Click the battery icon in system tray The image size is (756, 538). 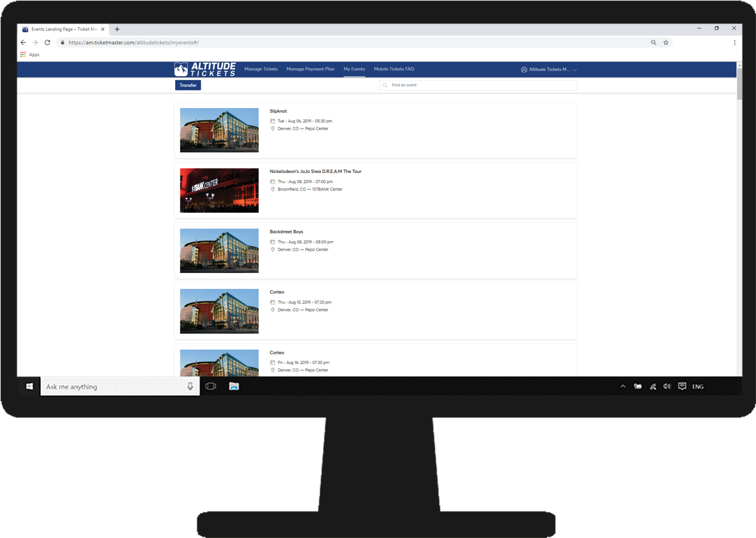[638, 387]
